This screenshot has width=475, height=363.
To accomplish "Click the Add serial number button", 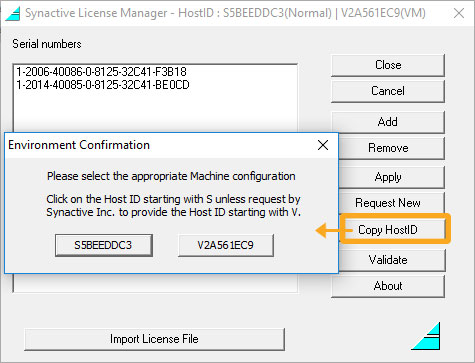I will [x=388, y=122].
